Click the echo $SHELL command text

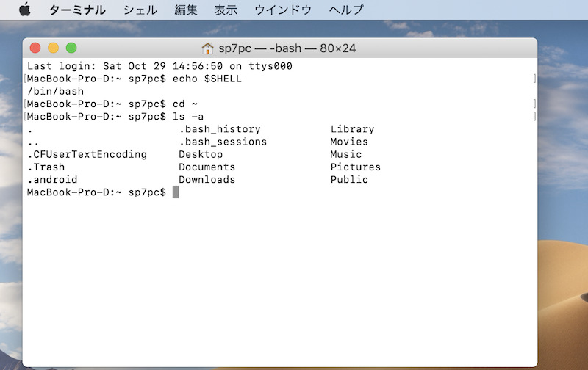tap(207, 79)
